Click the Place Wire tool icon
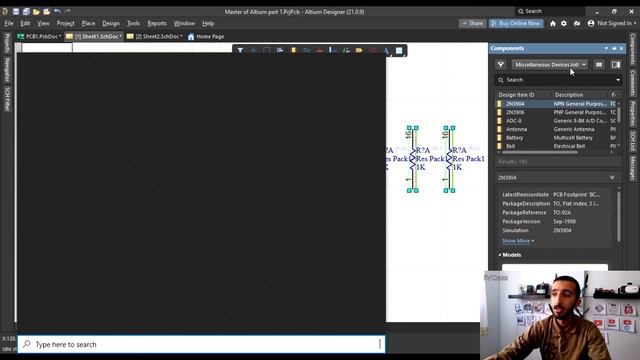The image size is (640, 360). pyautogui.click(x=306, y=51)
